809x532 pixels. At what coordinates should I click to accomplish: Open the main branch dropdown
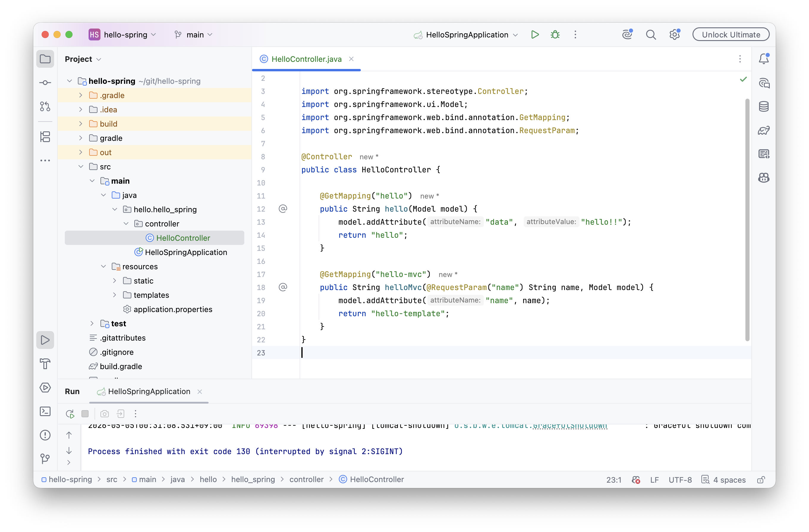193,35
